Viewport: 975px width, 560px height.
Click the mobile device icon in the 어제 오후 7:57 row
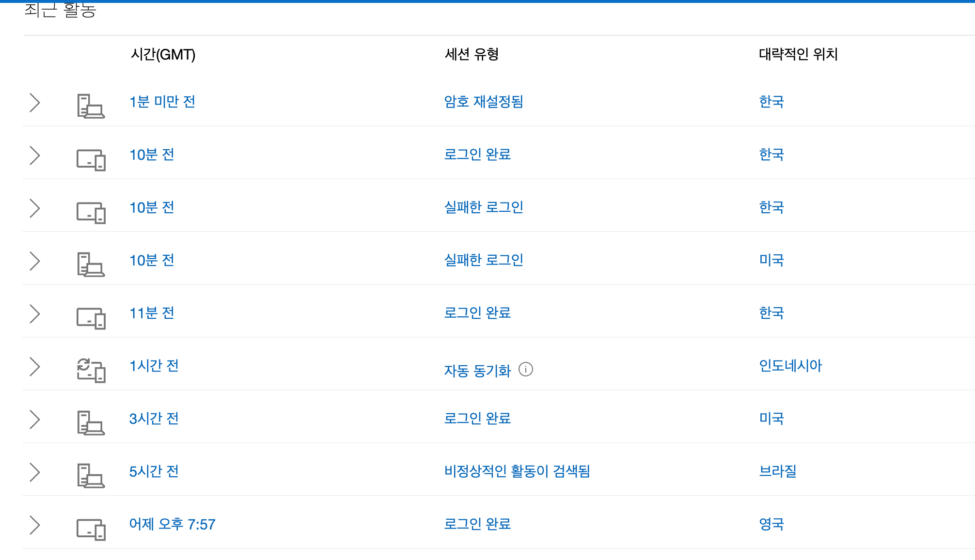[x=90, y=529]
